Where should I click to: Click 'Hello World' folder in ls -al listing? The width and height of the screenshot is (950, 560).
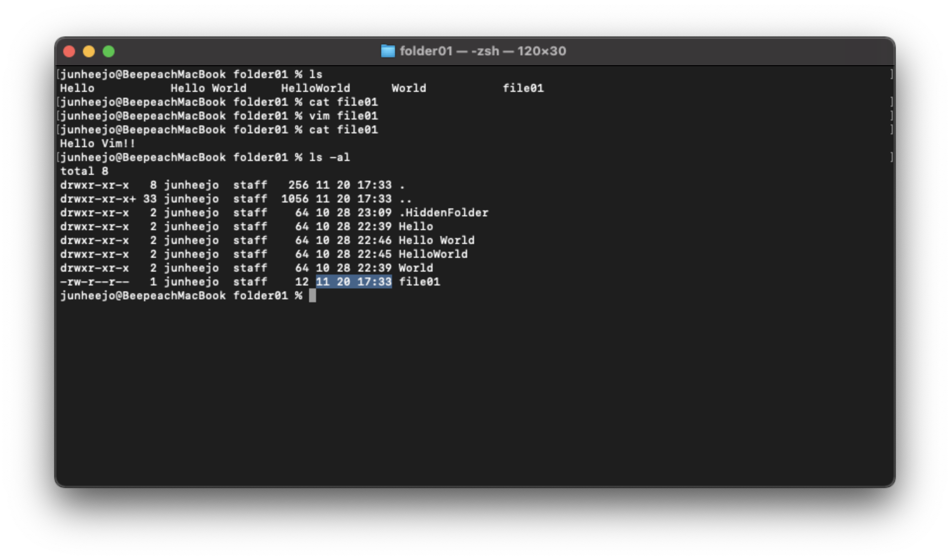click(436, 240)
